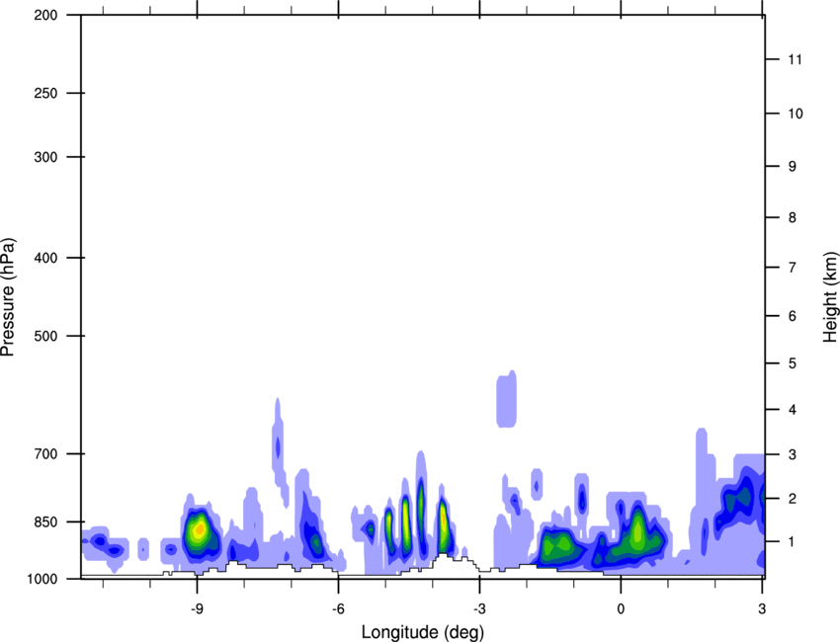Click the 'Pressure (hPa)' axis title

point(8,296)
